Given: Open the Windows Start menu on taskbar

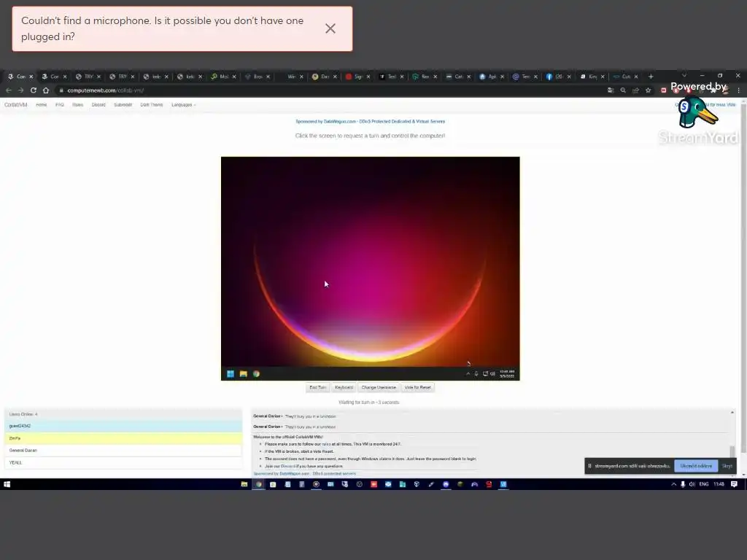Looking at the screenshot, I should (7, 484).
